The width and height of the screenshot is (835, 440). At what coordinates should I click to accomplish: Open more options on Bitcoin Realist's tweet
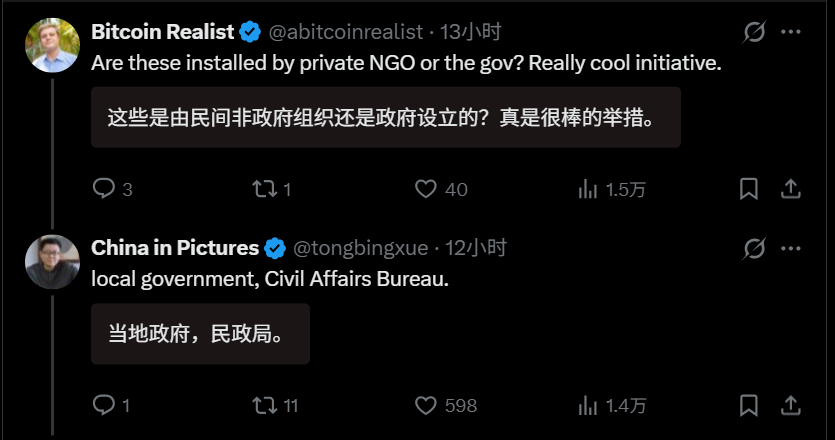click(791, 32)
